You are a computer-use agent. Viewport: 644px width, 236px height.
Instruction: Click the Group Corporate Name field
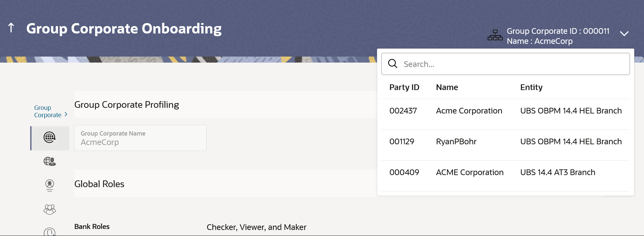point(140,138)
